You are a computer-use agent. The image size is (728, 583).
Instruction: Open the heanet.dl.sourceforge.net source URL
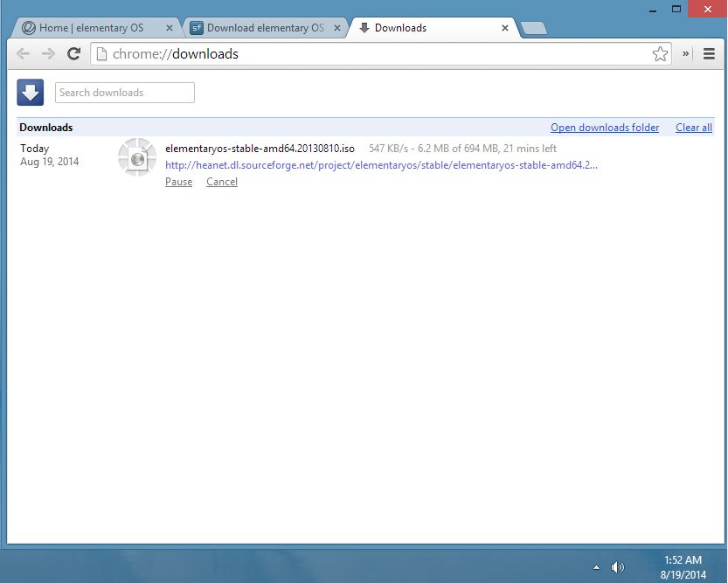tap(381, 165)
